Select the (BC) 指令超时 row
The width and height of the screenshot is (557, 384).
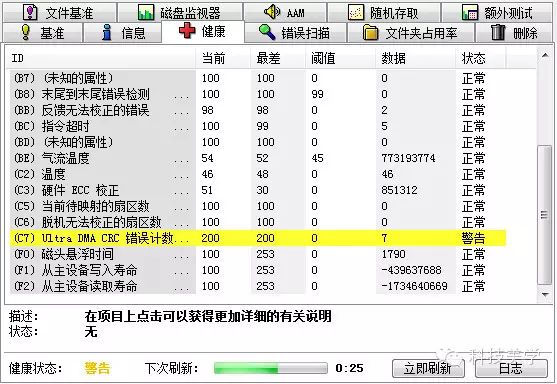(258, 126)
